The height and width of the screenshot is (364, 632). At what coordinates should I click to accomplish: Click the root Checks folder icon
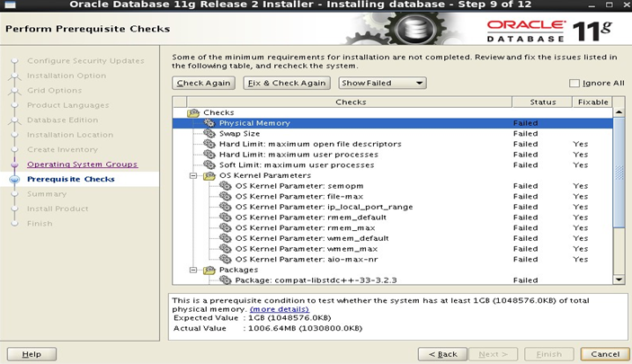point(193,113)
